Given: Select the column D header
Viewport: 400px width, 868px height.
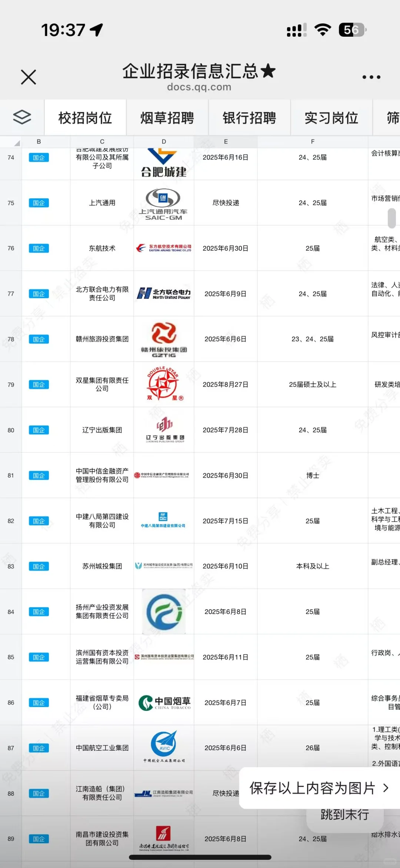Looking at the screenshot, I should pos(164,142).
